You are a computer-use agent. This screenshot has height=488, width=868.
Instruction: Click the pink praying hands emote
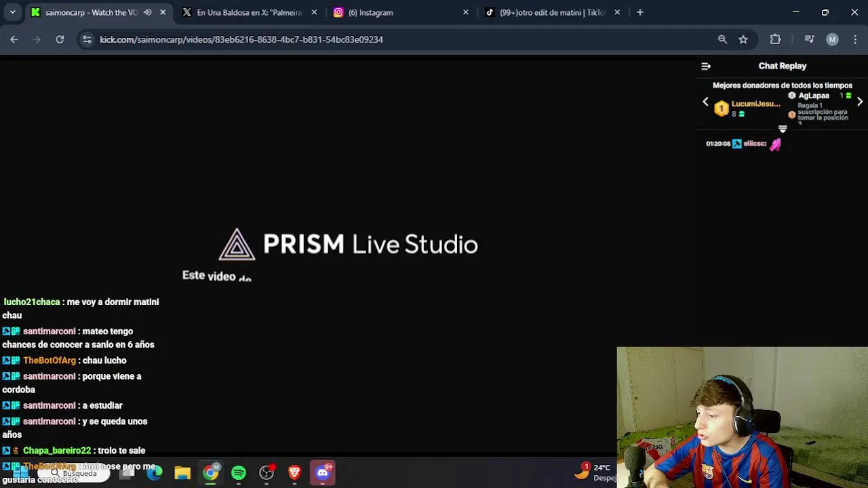(x=776, y=144)
